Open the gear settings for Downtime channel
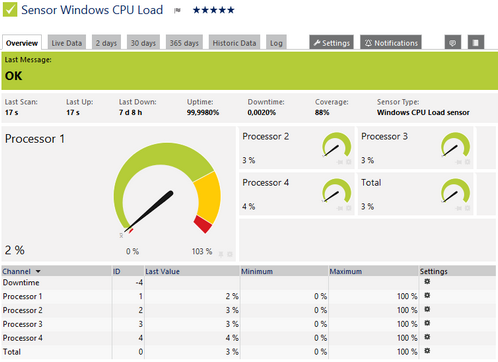Image resolution: width=498 pixels, height=362 pixels. (427, 282)
